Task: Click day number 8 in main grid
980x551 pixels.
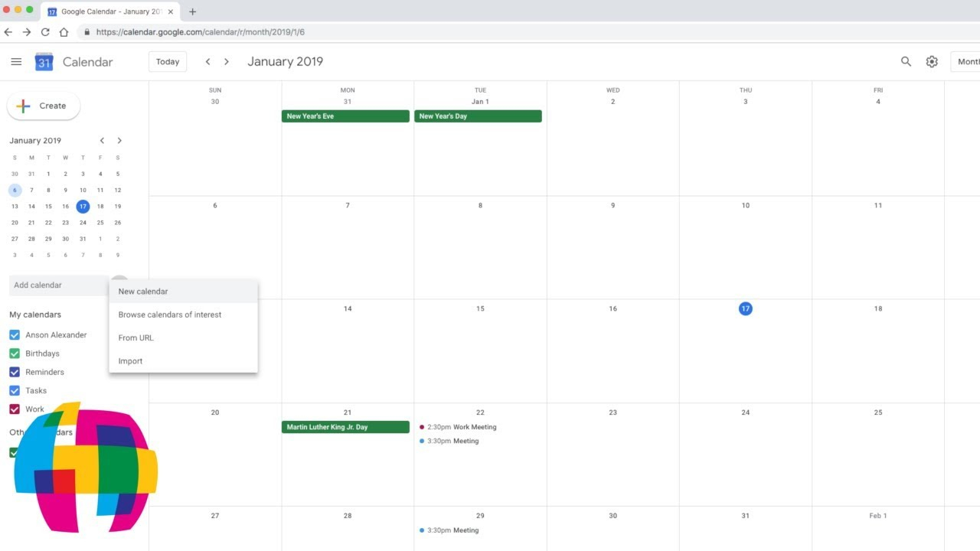Action: click(480, 205)
